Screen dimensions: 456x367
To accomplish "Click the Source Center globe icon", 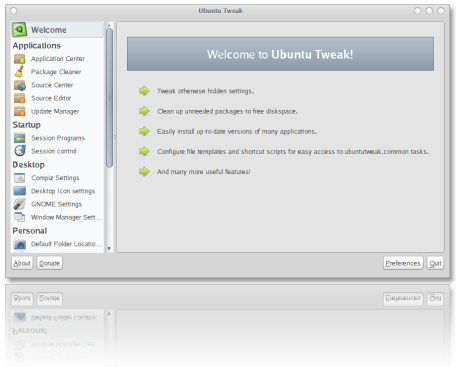I will 20,85.
